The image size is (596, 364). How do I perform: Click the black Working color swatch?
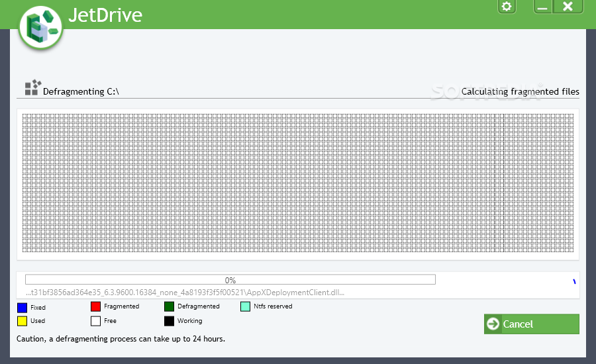(169, 321)
